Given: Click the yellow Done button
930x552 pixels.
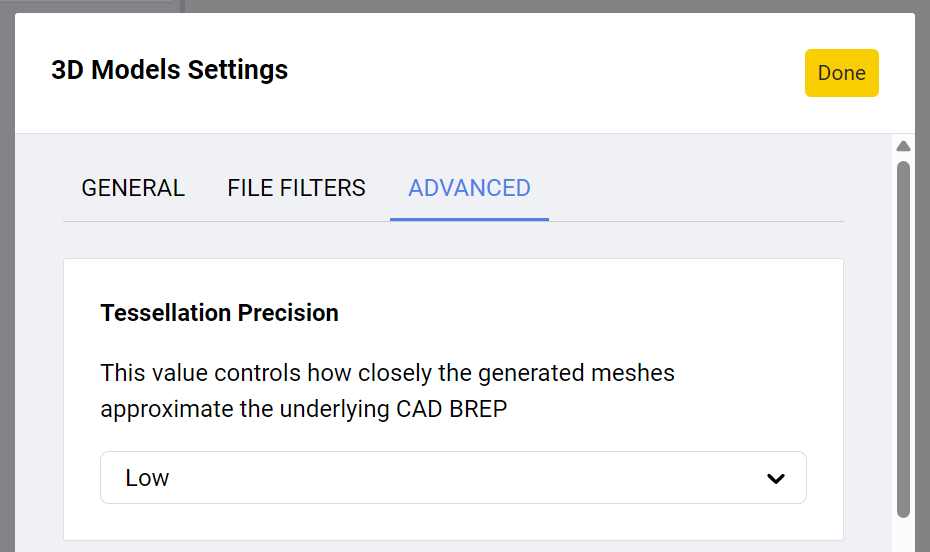Looking at the screenshot, I should point(841,73).
